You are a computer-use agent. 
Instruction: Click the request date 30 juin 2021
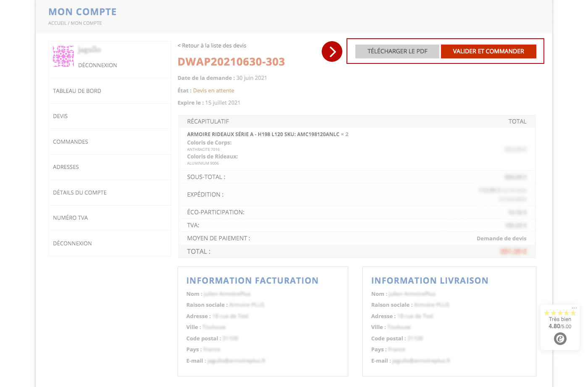[x=252, y=78]
